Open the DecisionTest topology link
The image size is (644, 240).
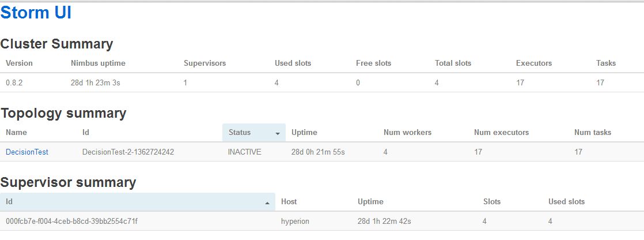click(x=26, y=152)
